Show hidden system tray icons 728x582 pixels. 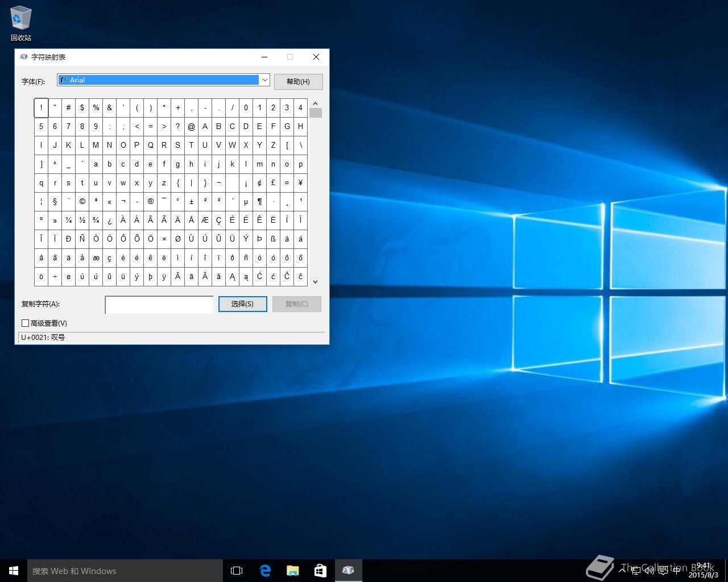(x=622, y=571)
